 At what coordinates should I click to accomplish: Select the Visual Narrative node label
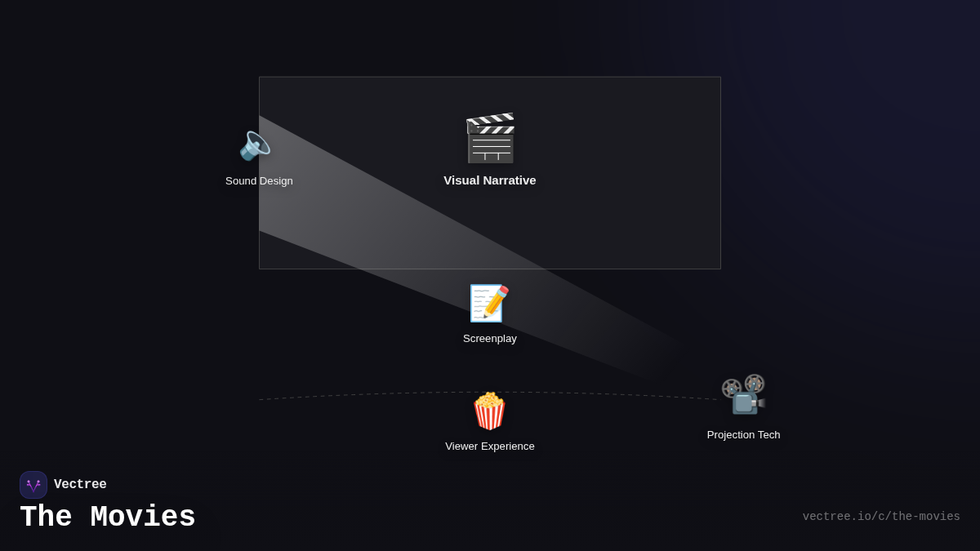(x=490, y=180)
